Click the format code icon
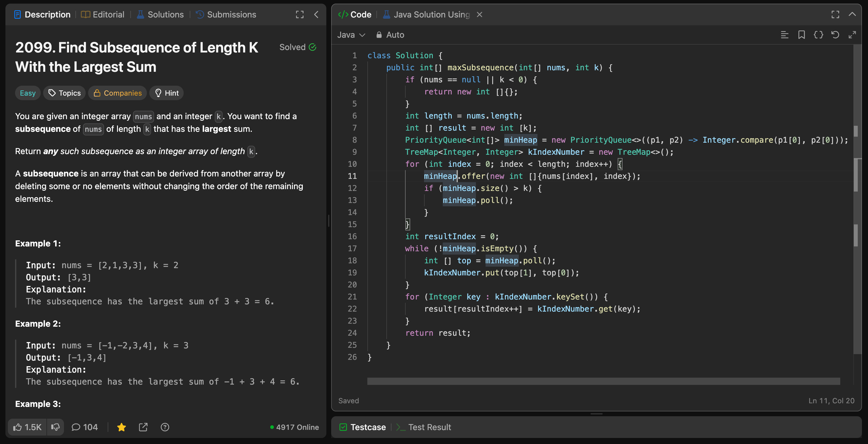This screenshot has height=444, width=868. pos(784,35)
